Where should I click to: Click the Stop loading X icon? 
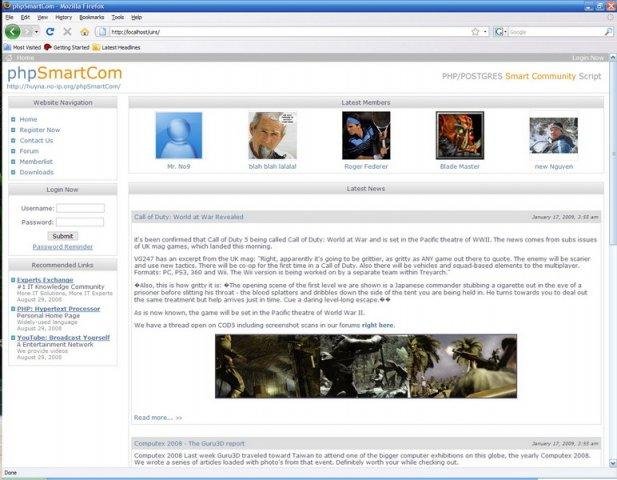tap(67, 31)
